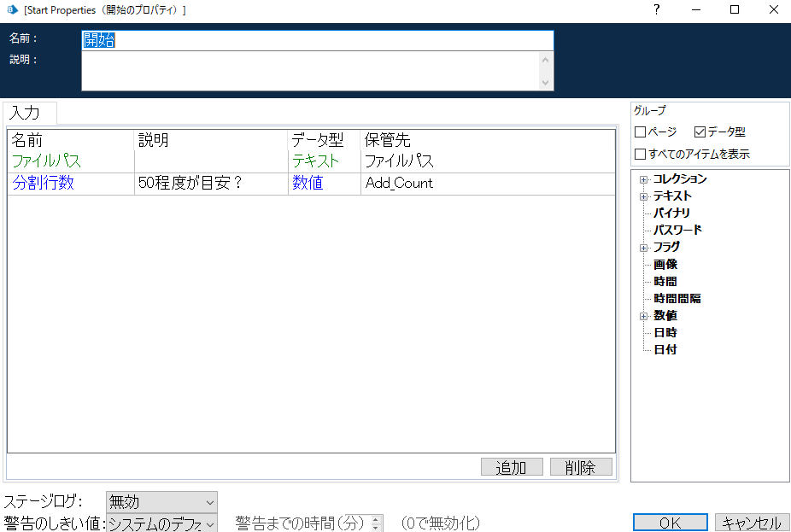The width and height of the screenshot is (791, 532).
Task: Click the Blue Prism app icon in title bar
Action: click(x=12, y=9)
